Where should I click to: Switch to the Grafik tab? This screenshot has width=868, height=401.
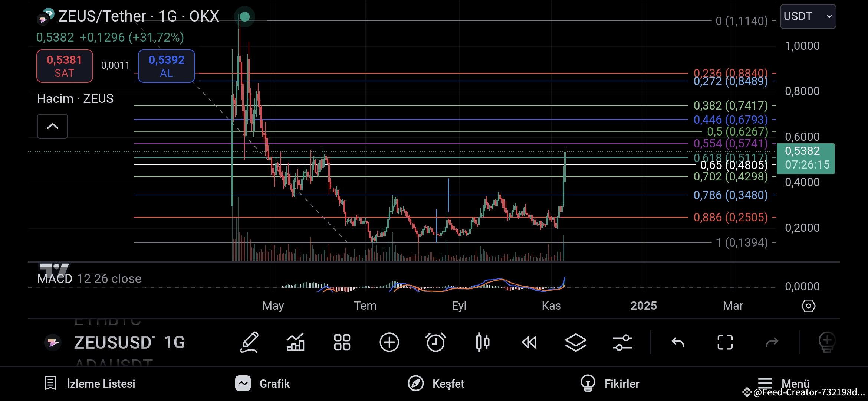pyautogui.click(x=262, y=384)
